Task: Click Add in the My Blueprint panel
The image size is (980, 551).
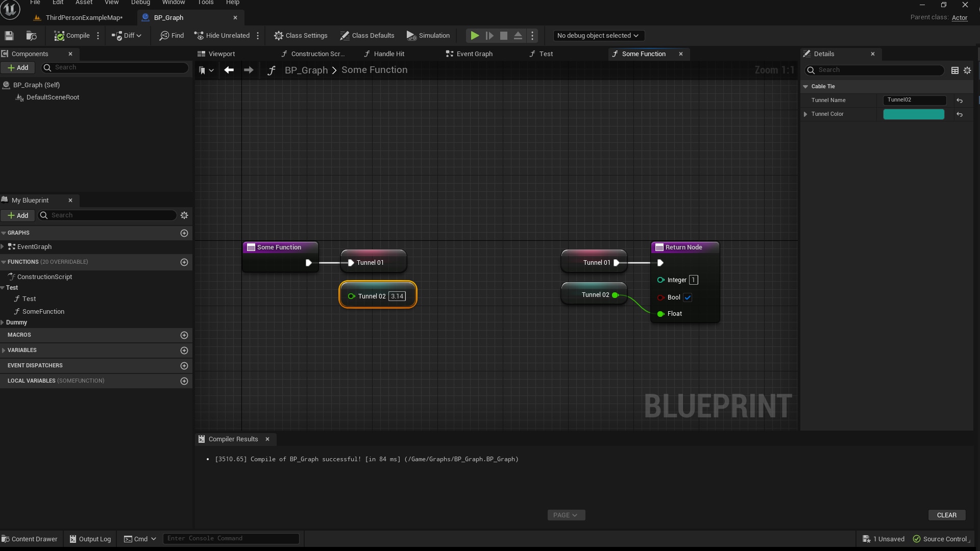Action: (18, 215)
